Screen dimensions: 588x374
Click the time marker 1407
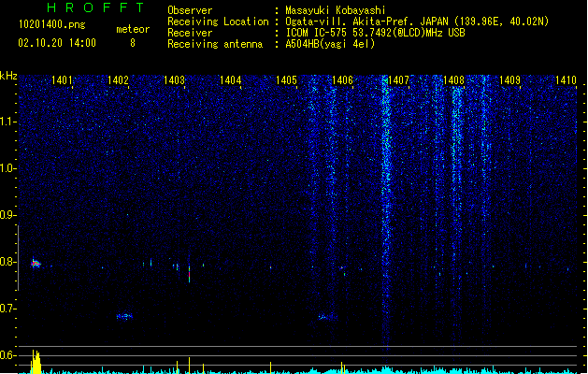(x=398, y=80)
